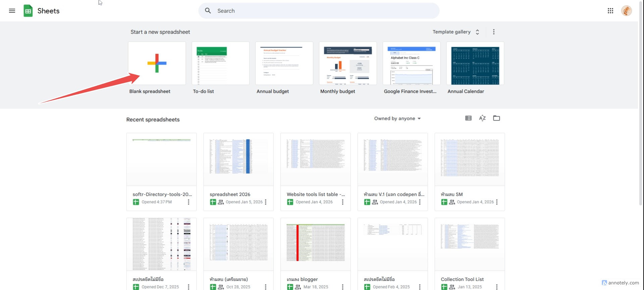
Task: Click the Search input field
Action: [319, 11]
